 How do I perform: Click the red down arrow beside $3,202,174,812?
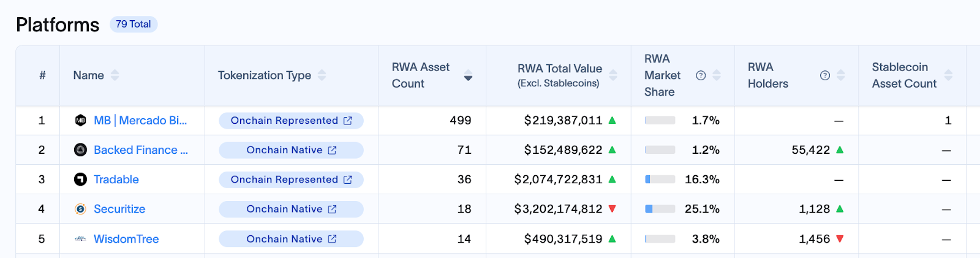[x=612, y=209]
